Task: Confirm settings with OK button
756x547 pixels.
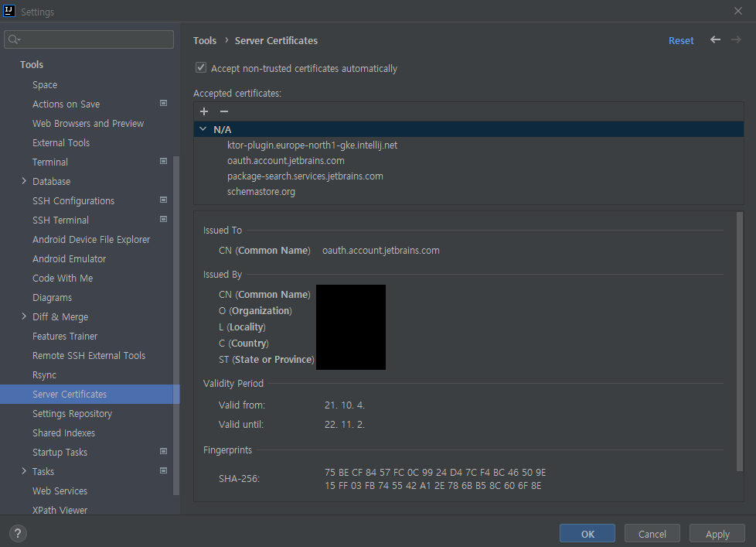Action: point(587,534)
